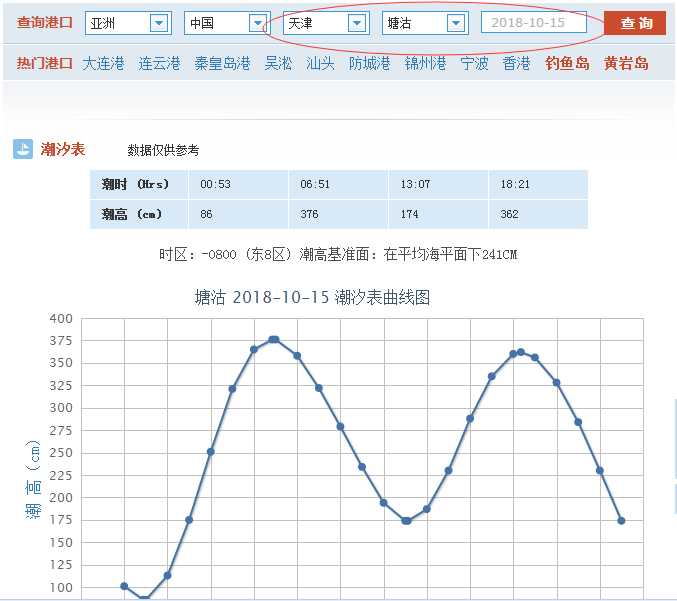
Task: Open the 连云港 hot port link
Action: coord(159,63)
